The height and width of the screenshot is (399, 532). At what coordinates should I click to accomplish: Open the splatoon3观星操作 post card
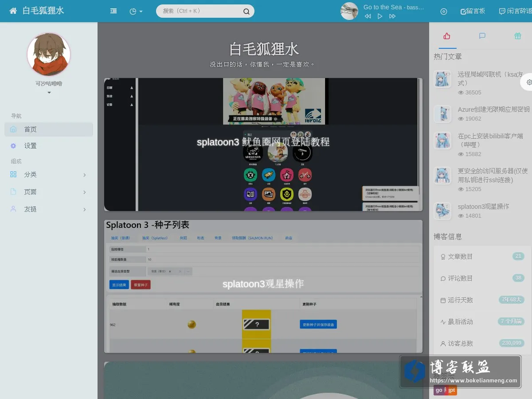click(x=263, y=286)
